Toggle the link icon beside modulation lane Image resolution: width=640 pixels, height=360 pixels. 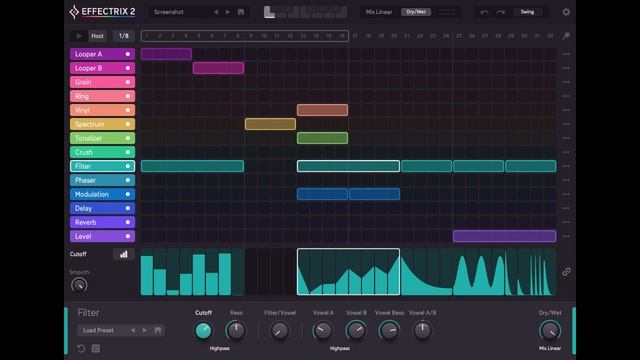(x=566, y=271)
